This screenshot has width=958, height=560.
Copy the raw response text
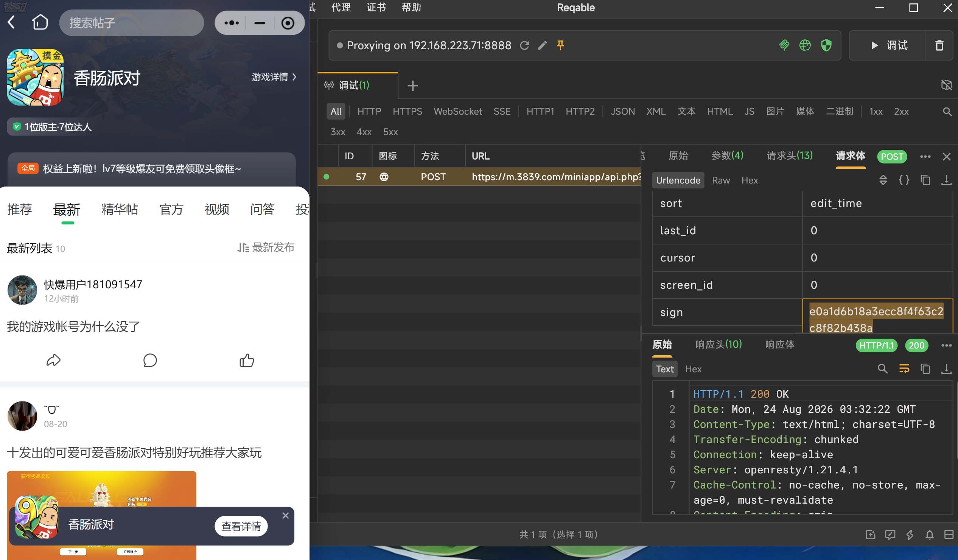coord(925,369)
